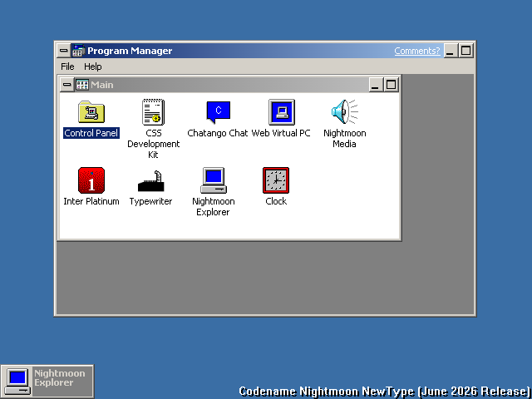Click the Nightmoon Explorer label in Main
532x399 pixels.
click(x=214, y=207)
